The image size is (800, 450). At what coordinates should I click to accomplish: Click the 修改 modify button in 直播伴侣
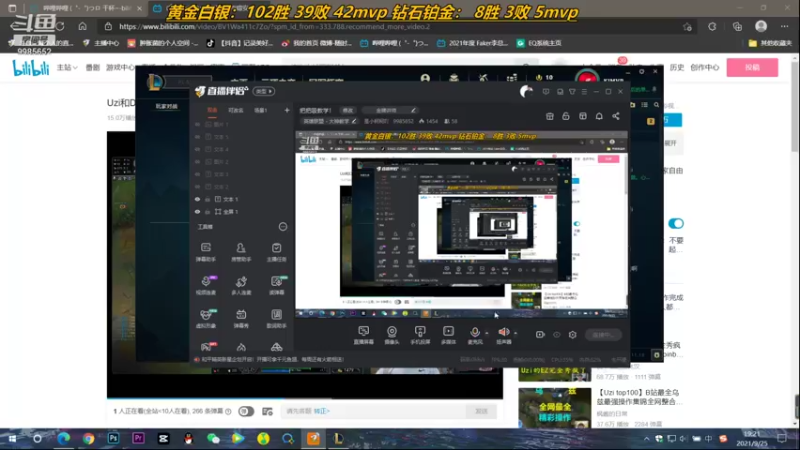tap(347, 110)
